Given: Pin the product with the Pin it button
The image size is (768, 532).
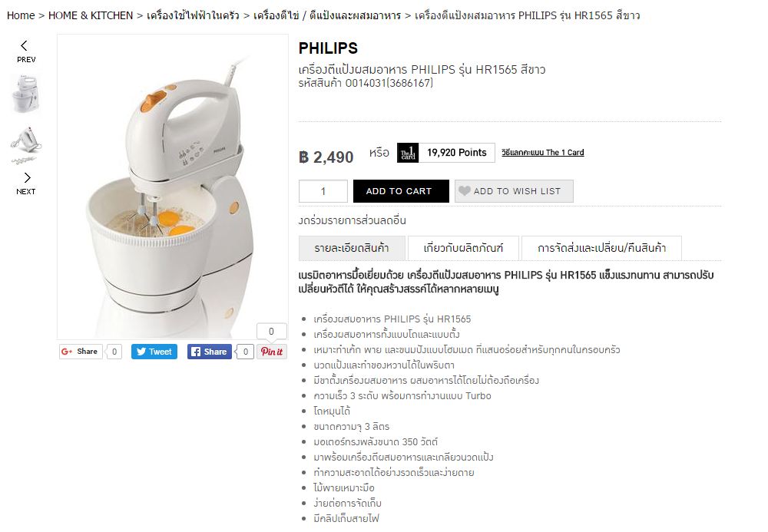Looking at the screenshot, I should pyautogui.click(x=272, y=352).
